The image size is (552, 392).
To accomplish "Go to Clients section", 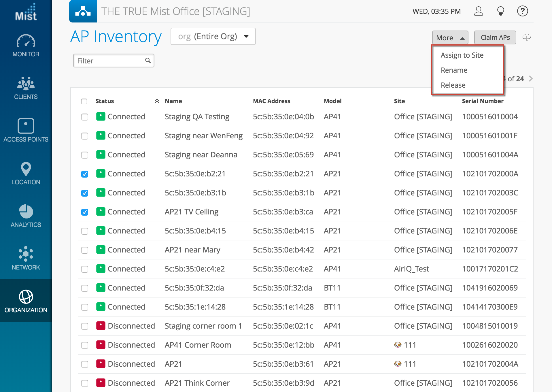I will click(x=26, y=88).
